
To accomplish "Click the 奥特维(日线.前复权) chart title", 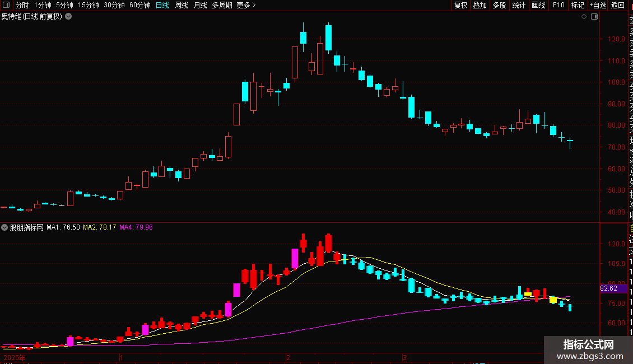I will (x=32, y=17).
